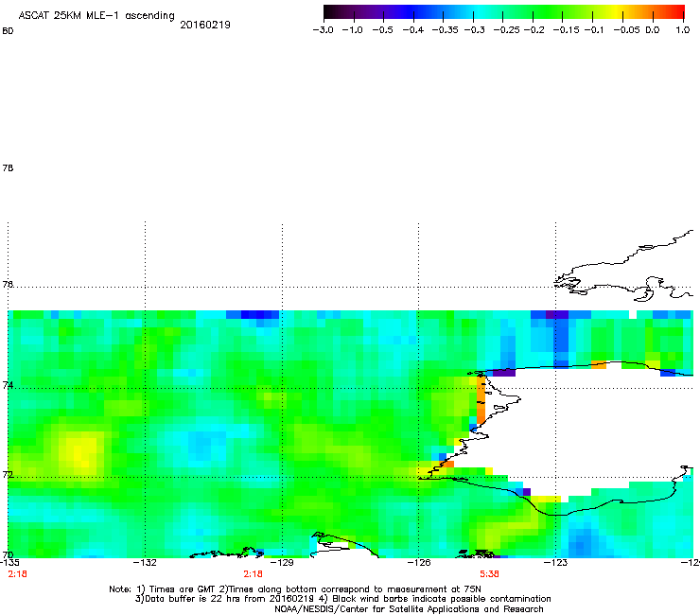Click the 1.0 color scale label
The width and height of the screenshot is (700, 615).
tap(683, 30)
